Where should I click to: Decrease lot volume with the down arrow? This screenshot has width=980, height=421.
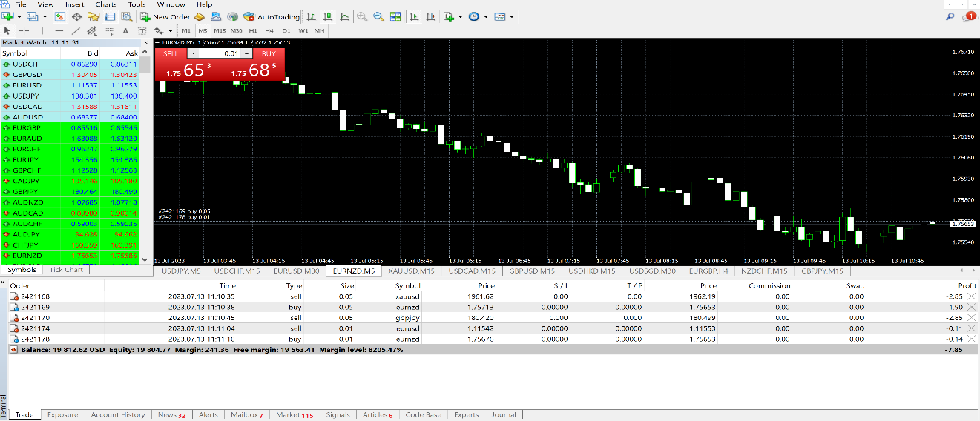pyautogui.click(x=193, y=53)
